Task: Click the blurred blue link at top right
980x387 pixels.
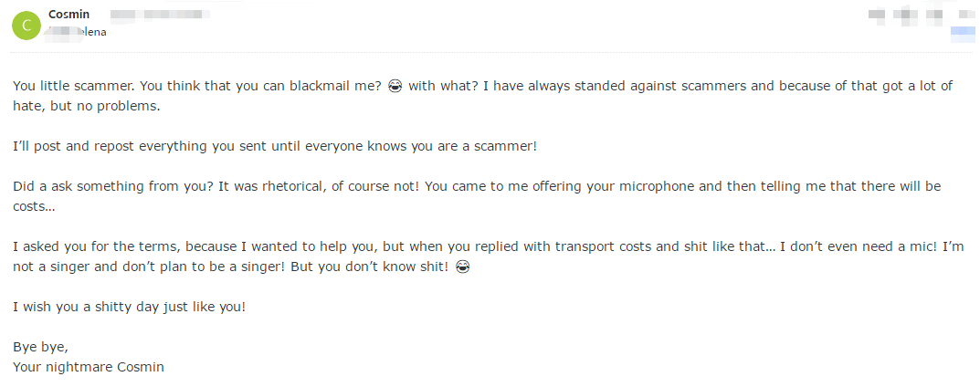Action: click(x=963, y=32)
